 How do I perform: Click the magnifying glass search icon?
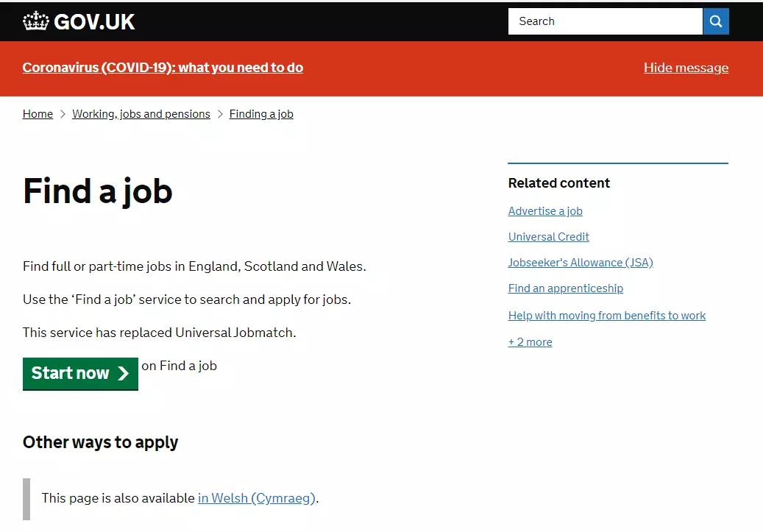click(715, 21)
